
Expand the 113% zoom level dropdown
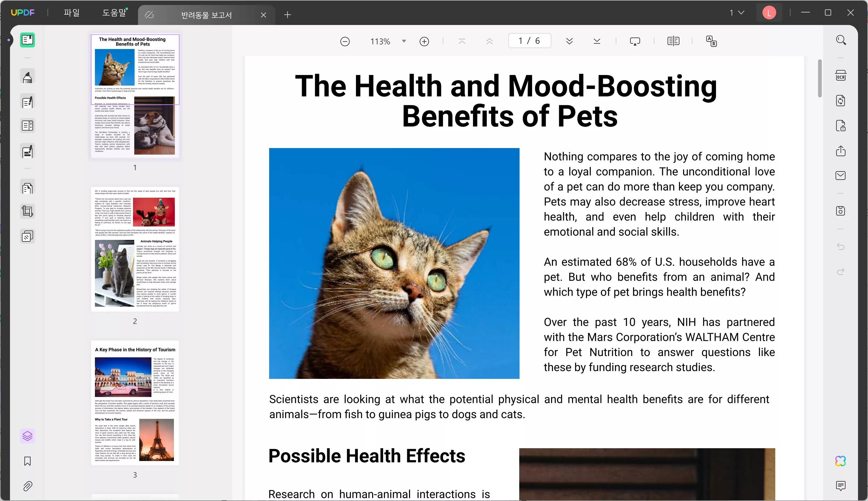404,41
